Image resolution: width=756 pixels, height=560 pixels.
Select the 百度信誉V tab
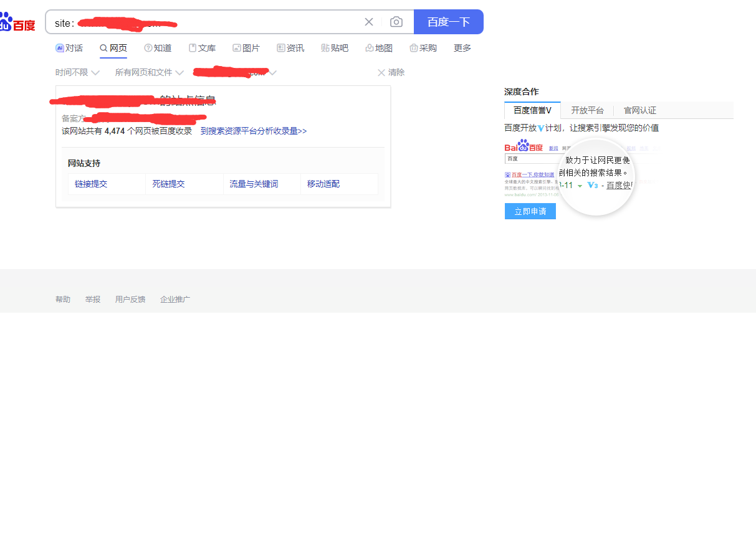tap(532, 110)
